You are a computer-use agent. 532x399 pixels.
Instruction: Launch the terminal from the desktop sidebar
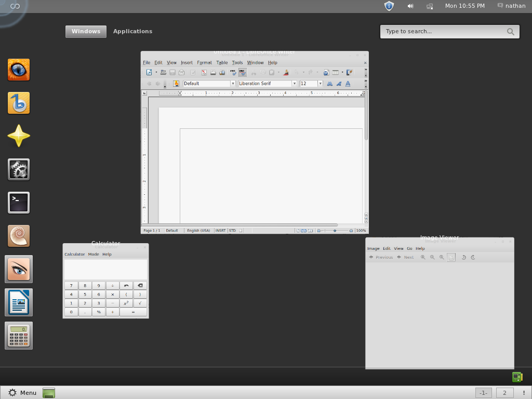click(18, 203)
